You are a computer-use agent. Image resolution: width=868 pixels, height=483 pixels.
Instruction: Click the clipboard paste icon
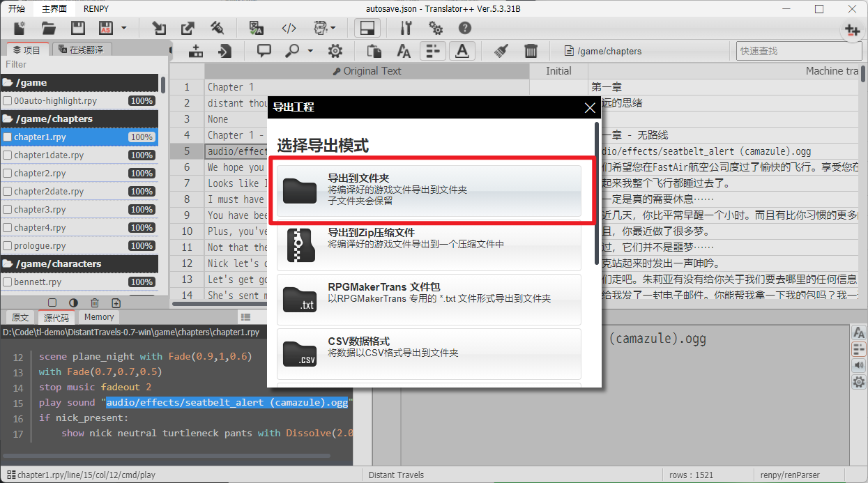[x=374, y=51]
